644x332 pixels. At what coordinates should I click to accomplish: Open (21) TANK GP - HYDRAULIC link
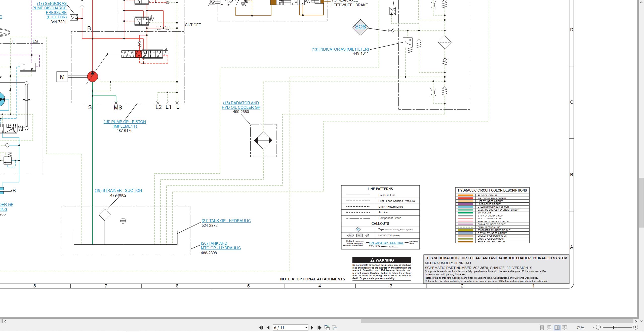click(226, 221)
